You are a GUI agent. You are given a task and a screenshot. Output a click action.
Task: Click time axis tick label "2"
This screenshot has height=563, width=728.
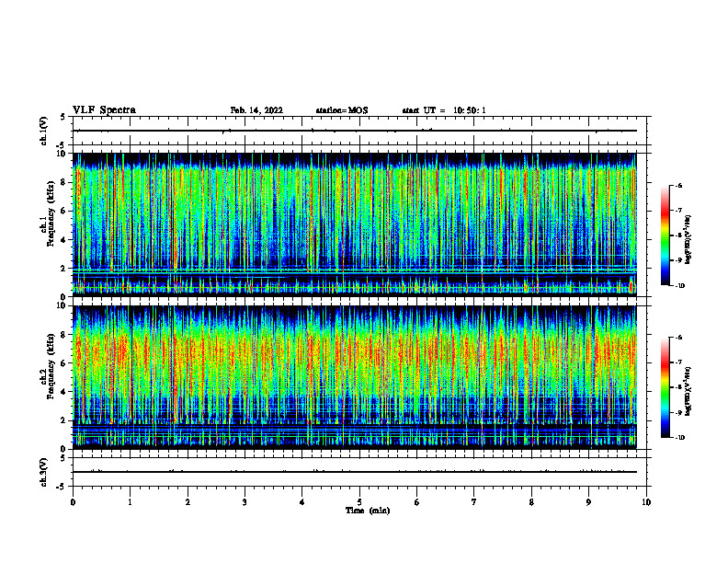click(x=188, y=502)
